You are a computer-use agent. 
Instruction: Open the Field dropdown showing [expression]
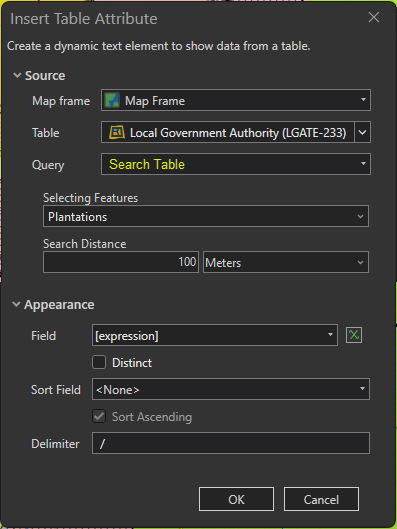(215, 335)
